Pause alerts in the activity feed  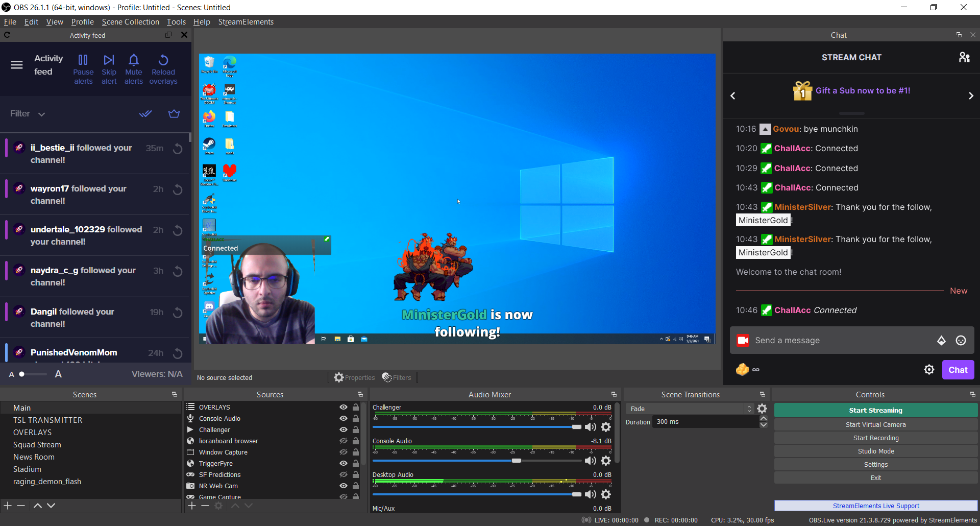(x=83, y=67)
